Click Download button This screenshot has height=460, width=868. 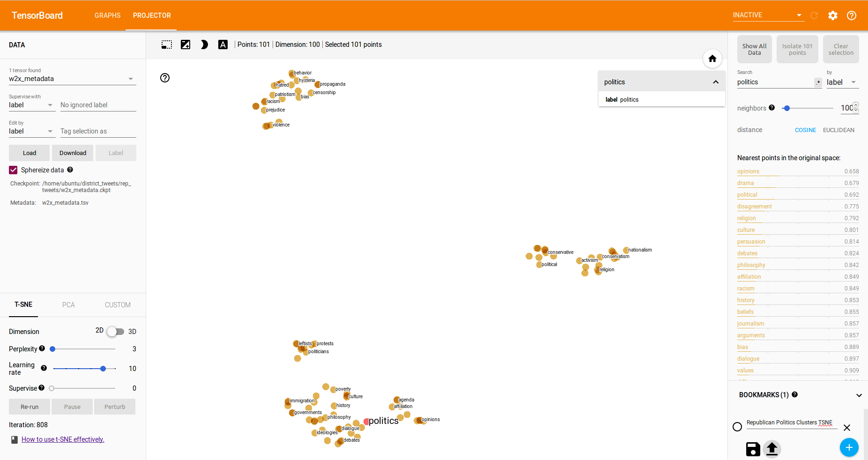pos(73,153)
